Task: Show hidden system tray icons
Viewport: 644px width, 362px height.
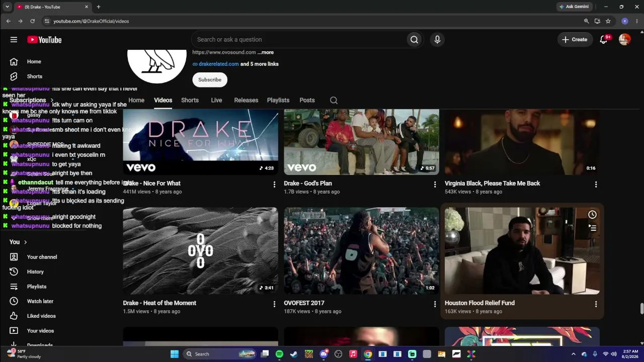Action: (x=573, y=354)
